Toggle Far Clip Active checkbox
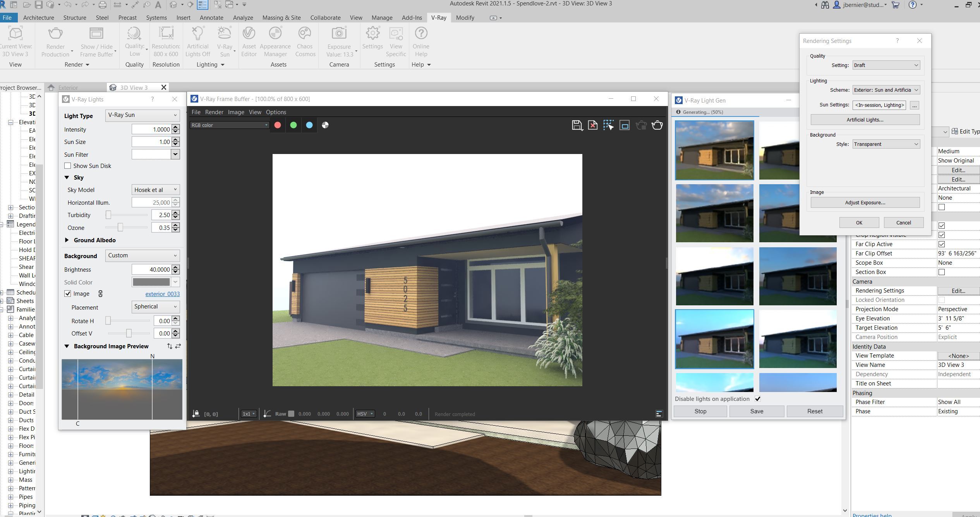 tap(942, 244)
